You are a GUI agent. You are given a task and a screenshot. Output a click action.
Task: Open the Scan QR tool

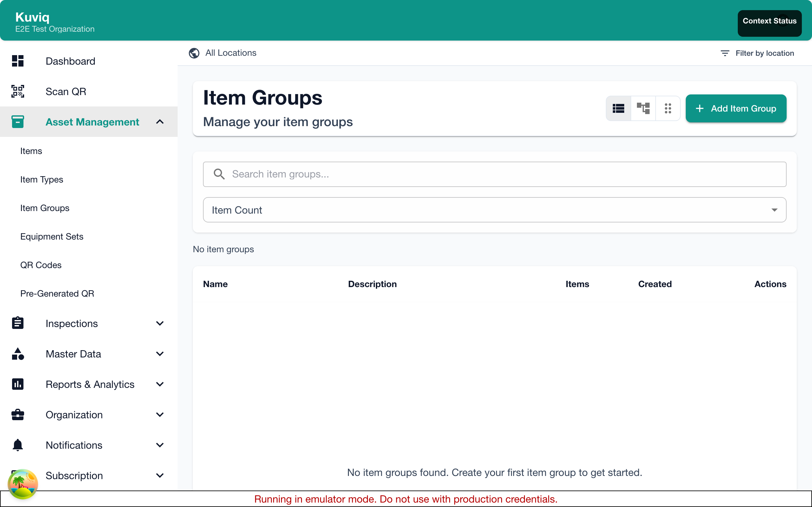click(x=66, y=91)
